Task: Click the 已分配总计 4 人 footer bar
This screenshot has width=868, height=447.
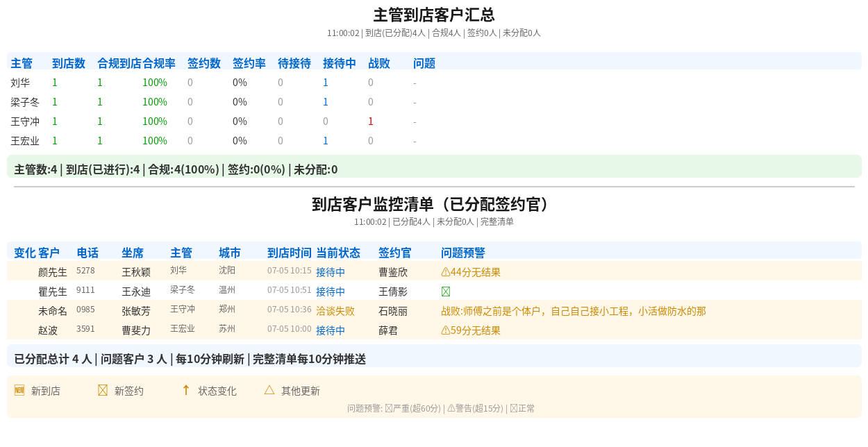Action: pyautogui.click(x=434, y=356)
